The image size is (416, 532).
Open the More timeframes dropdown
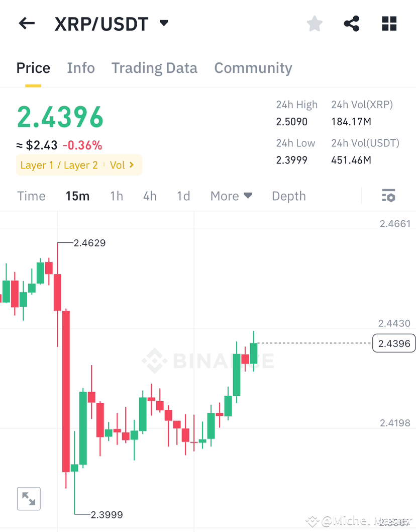231,196
